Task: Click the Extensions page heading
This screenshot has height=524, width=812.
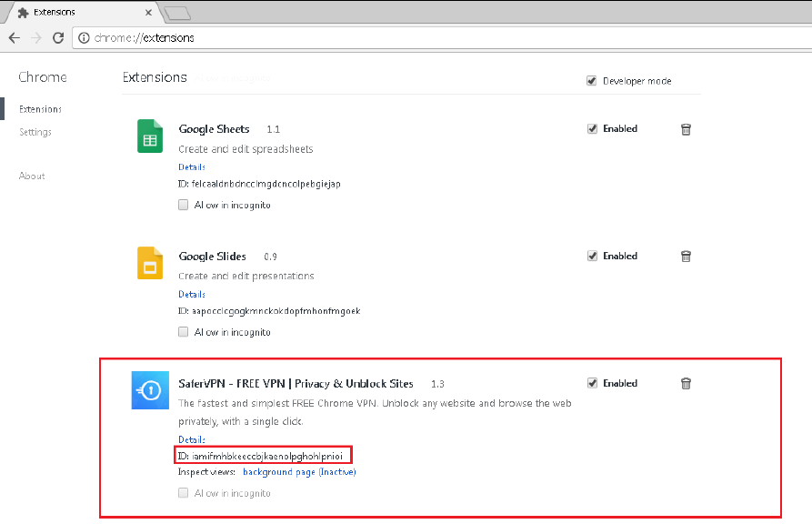Action: tap(155, 77)
